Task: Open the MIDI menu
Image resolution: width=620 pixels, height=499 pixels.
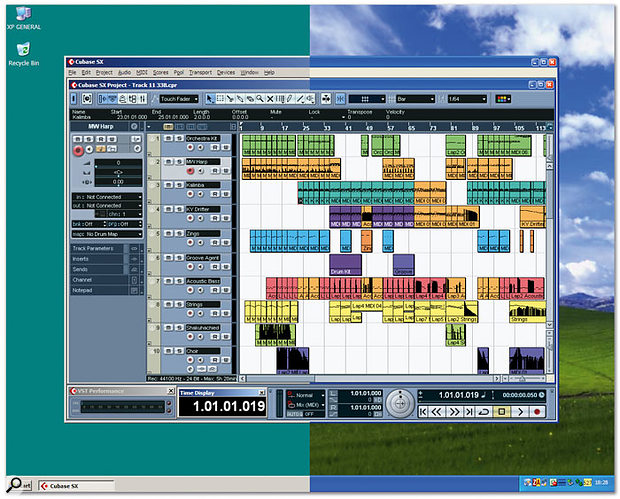Action: tap(142, 72)
